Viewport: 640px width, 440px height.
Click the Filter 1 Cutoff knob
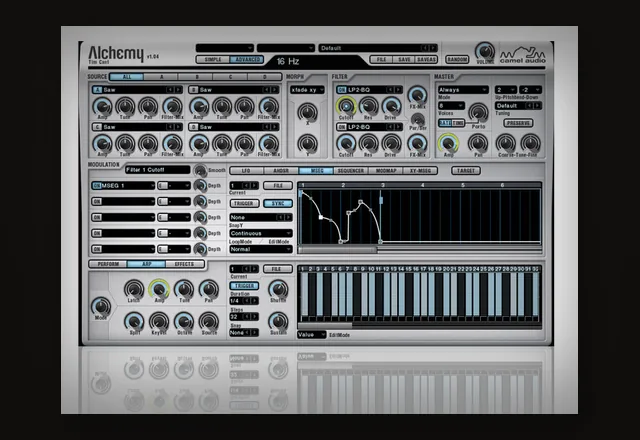[346, 106]
